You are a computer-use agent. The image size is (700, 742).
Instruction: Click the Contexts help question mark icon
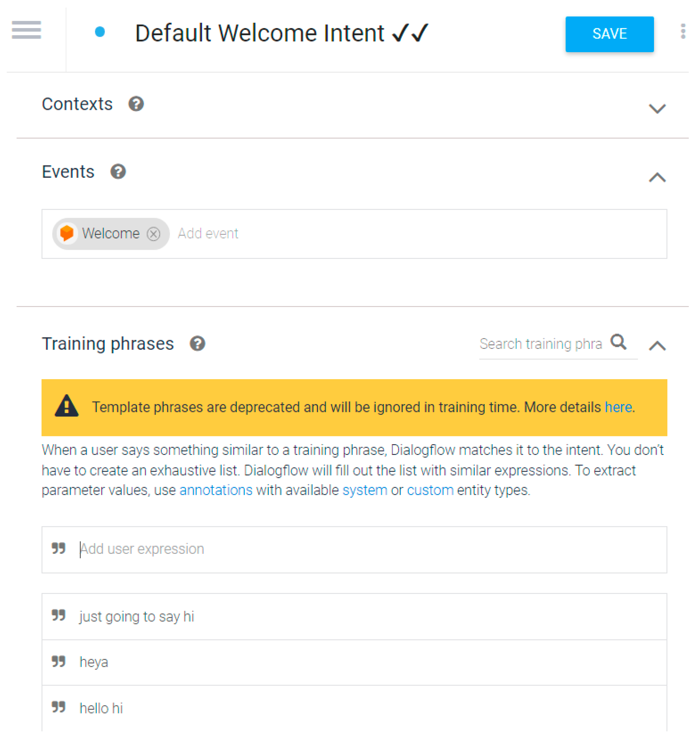click(x=136, y=104)
